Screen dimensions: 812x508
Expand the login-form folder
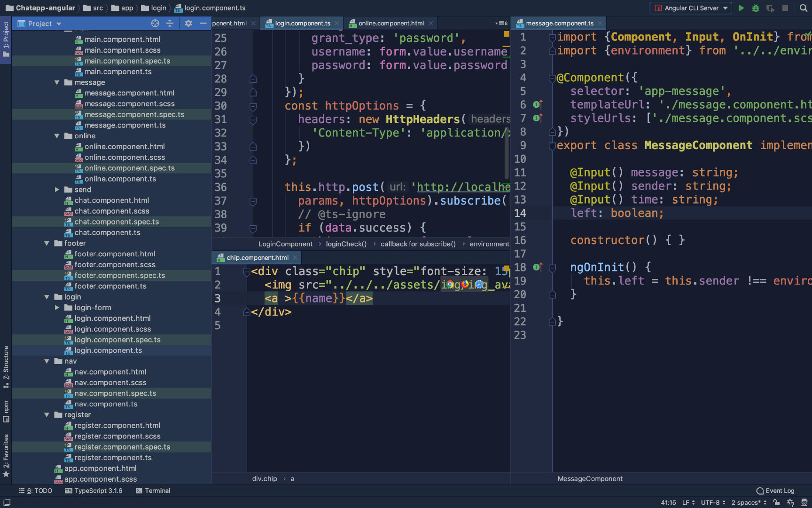tap(57, 308)
